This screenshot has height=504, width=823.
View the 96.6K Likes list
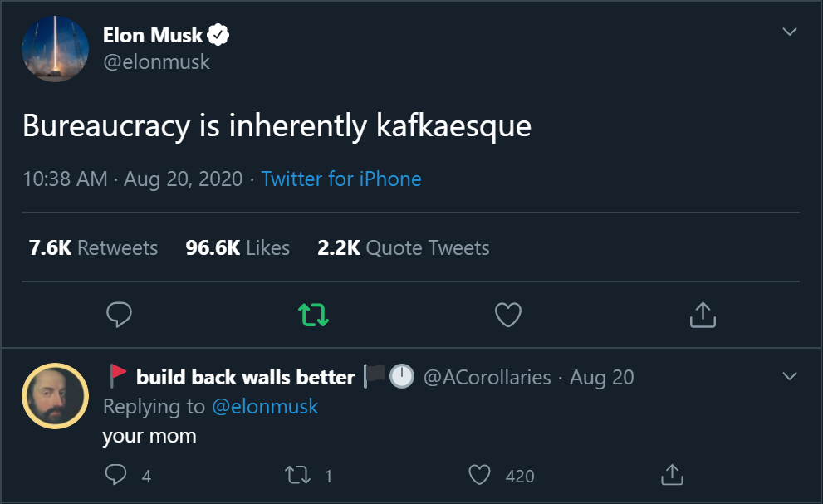pyautogui.click(x=238, y=247)
